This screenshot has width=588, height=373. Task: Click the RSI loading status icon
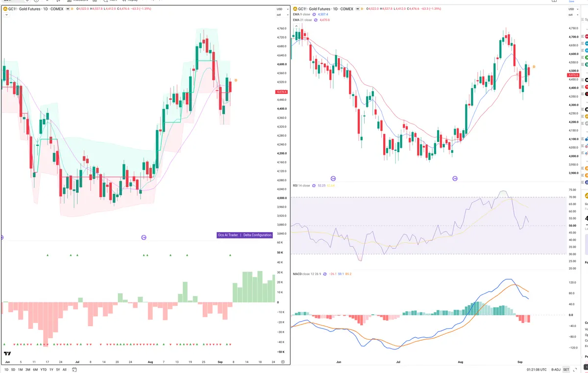pos(314,186)
